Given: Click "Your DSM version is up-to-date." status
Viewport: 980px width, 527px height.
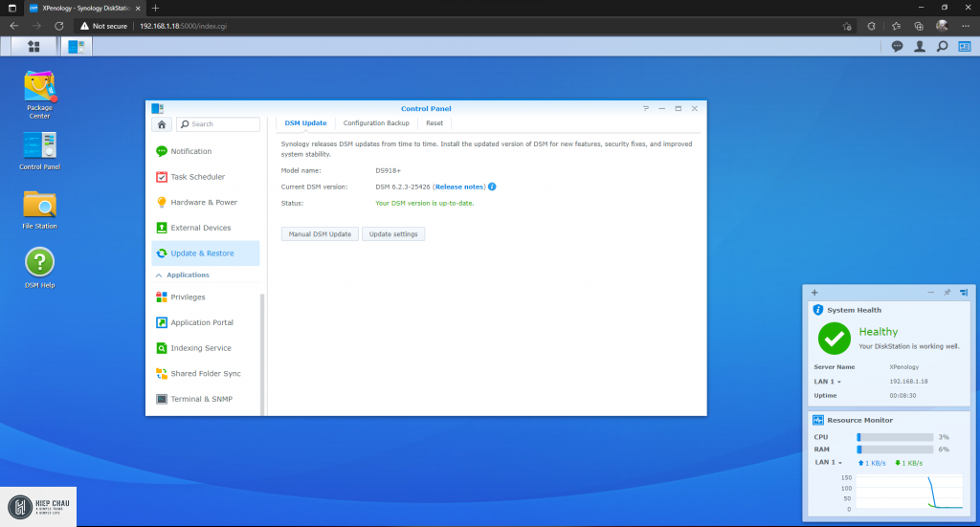Looking at the screenshot, I should coord(424,204).
